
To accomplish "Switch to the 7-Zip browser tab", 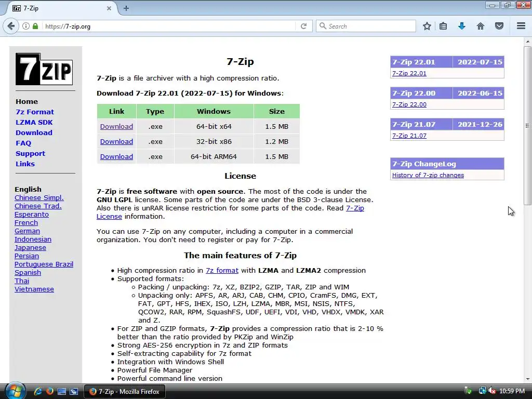I will coord(61,8).
